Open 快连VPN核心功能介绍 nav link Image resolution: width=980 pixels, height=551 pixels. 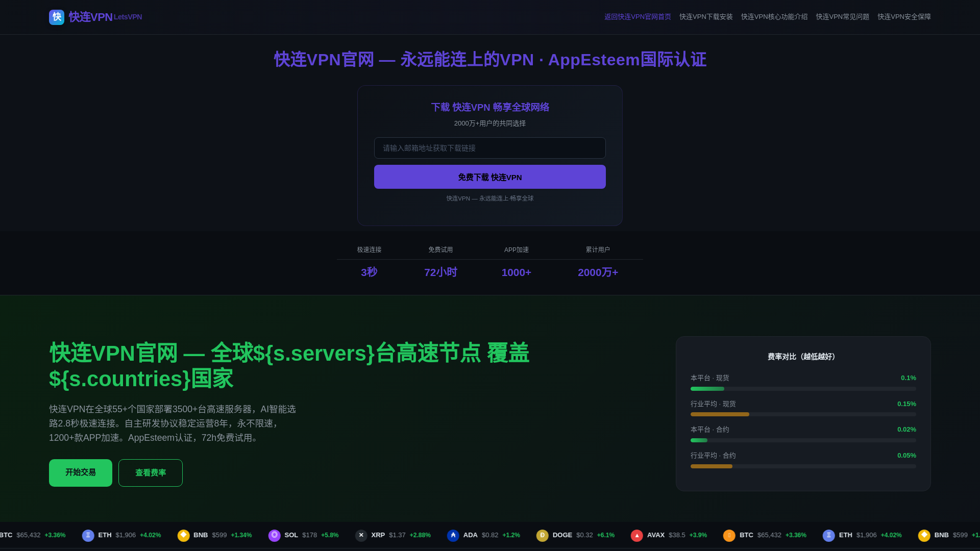(x=774, y=17)
